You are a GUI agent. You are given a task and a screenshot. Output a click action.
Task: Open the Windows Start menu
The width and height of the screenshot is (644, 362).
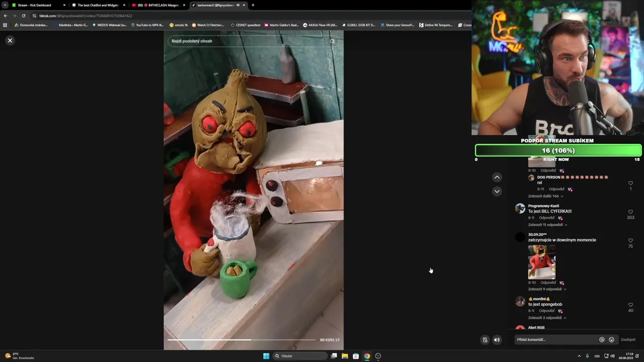coord(266,356)
